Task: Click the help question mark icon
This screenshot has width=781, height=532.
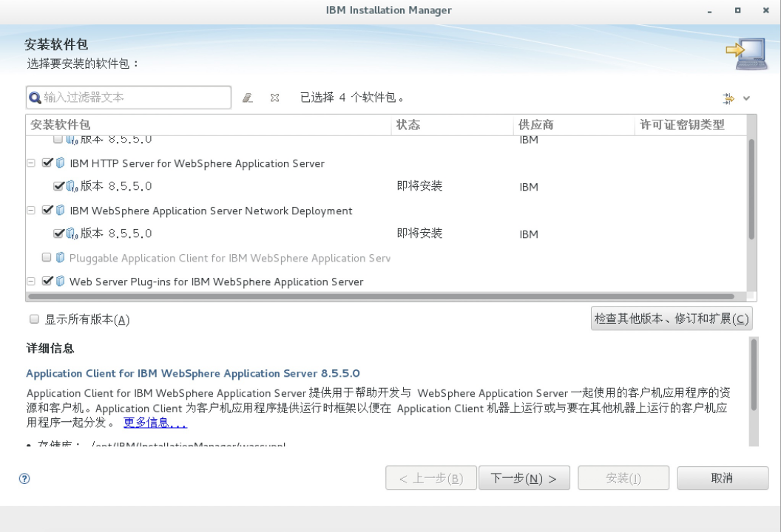Action: (x=24, y=479)
